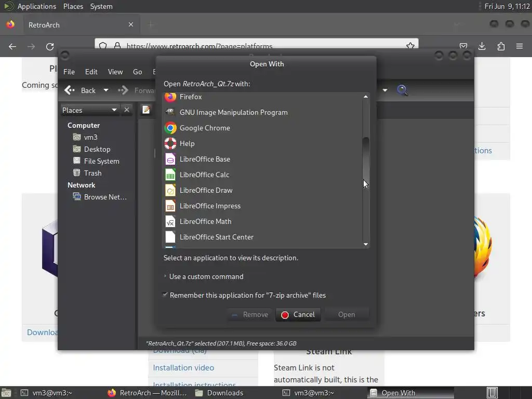Open Firefox downloads arrow icon
The width and height of the screenshot is (532, 399).
(482, 46)
